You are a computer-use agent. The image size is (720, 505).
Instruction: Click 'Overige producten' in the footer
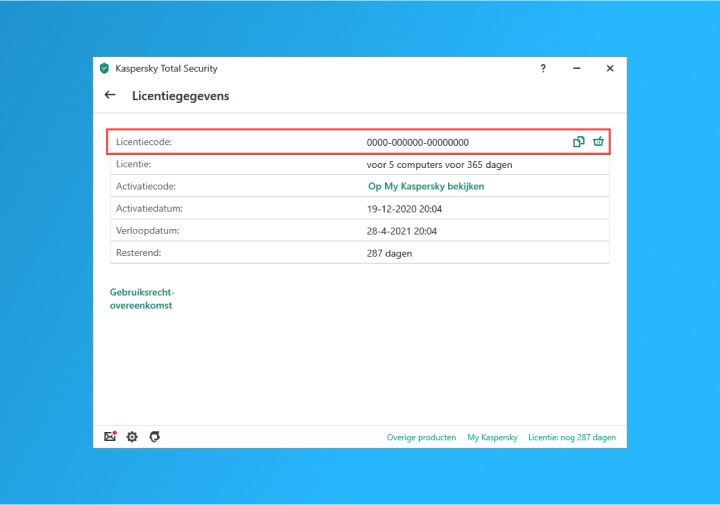coord(421,438)
